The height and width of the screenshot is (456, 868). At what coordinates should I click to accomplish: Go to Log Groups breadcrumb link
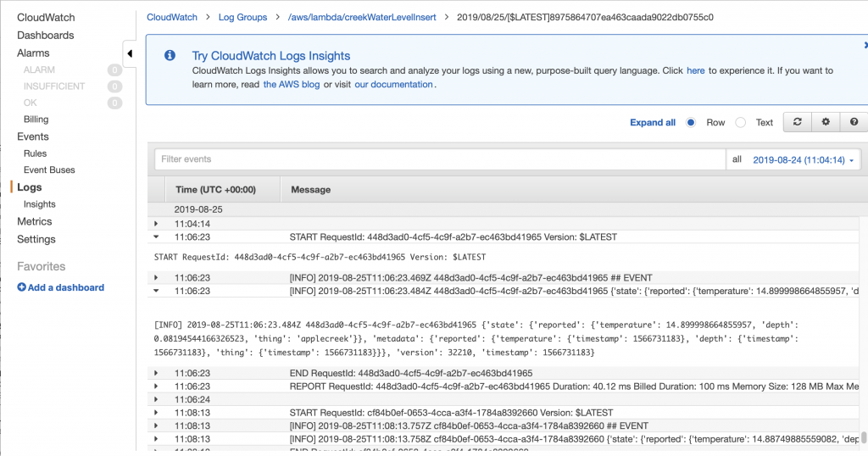pyautogui.click(x=242, y=17)
